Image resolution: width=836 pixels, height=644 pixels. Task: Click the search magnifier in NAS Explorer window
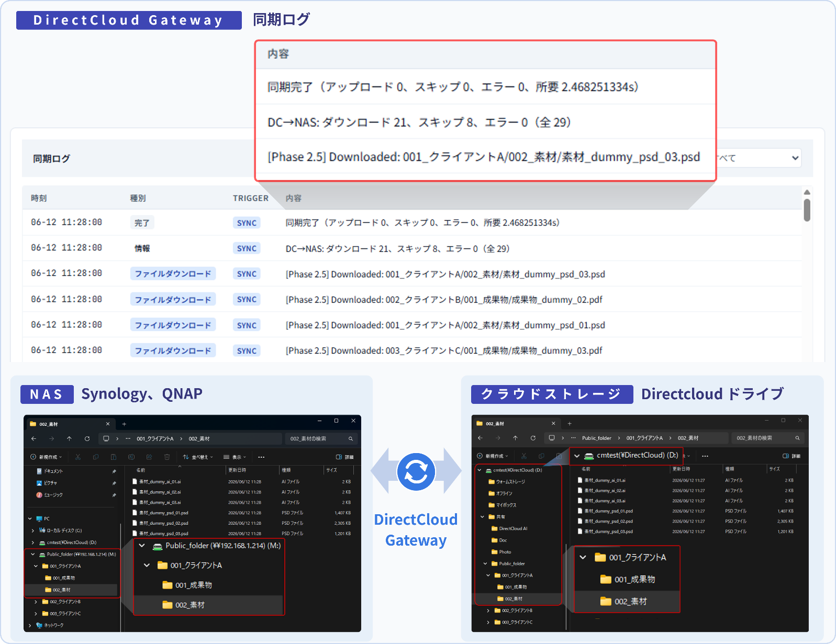pos(351,438)
